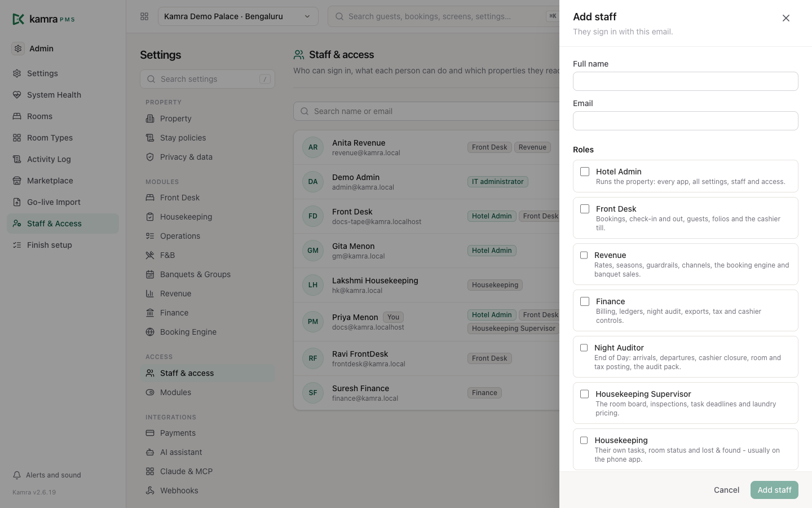The image size is (812, 508).
Task: Click the Full name input field
Action: click(686, 81)
